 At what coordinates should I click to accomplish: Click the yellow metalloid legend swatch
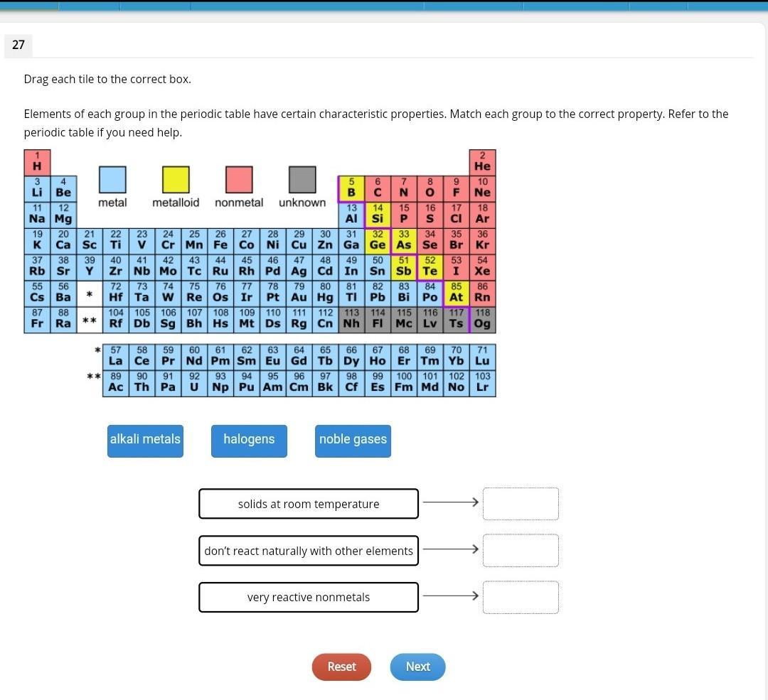176,180
